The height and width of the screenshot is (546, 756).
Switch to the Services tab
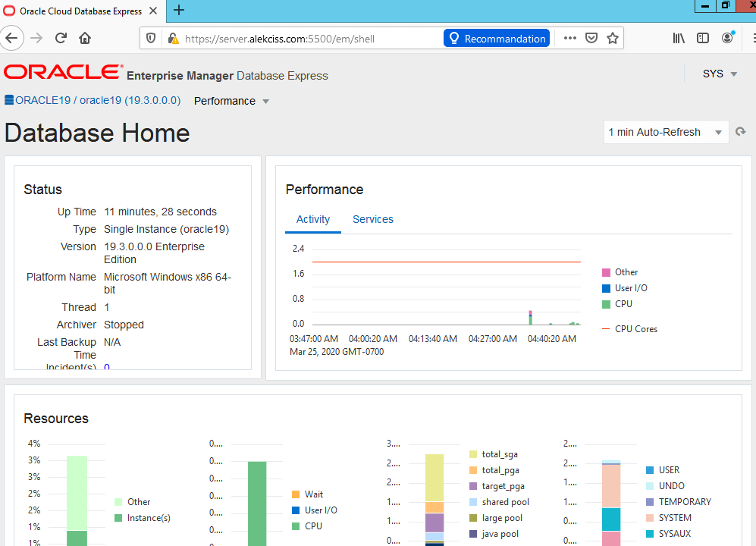(x=373, y=219)
